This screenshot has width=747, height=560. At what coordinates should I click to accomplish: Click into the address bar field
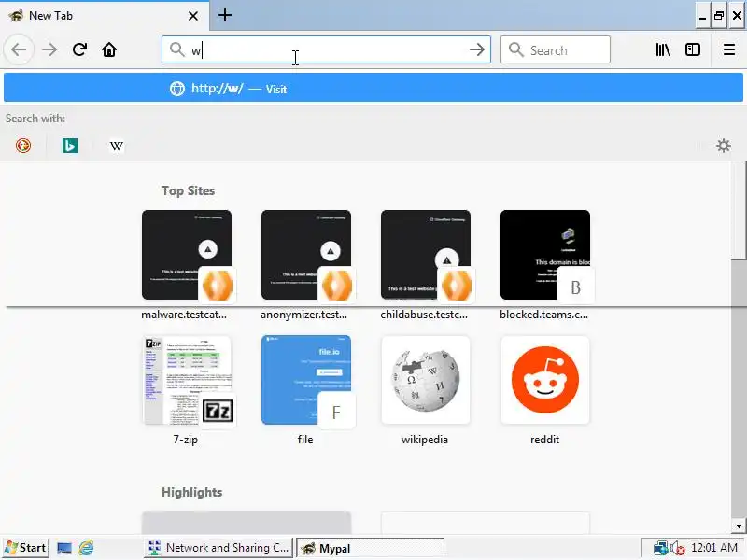pos(326,49)
